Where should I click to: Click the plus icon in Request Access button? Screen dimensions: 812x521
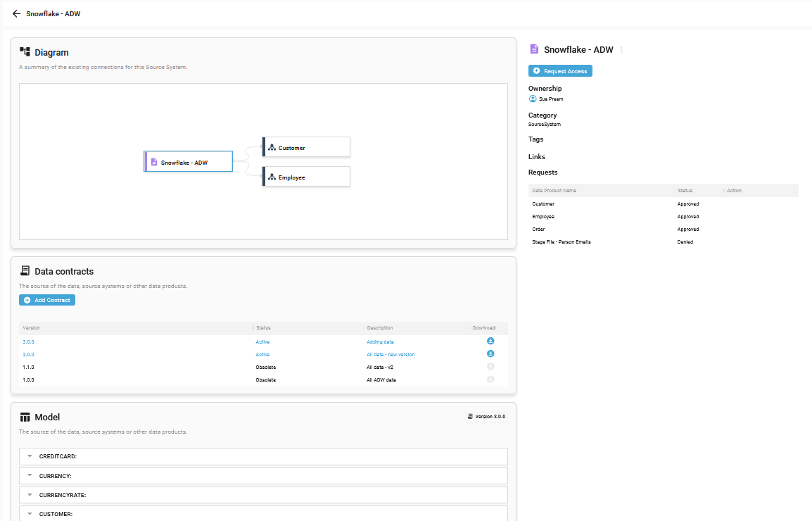click(x=536, y=71)
